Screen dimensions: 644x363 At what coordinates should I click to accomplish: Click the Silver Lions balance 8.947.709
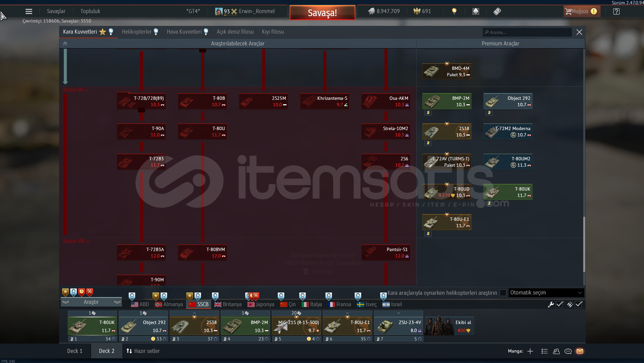coord(384,11)
